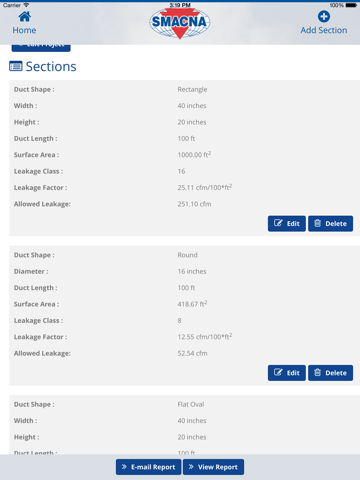Select the Flat Oval duct shape value
This screenshot has width=360, height=480.
(x=191, y=404)
